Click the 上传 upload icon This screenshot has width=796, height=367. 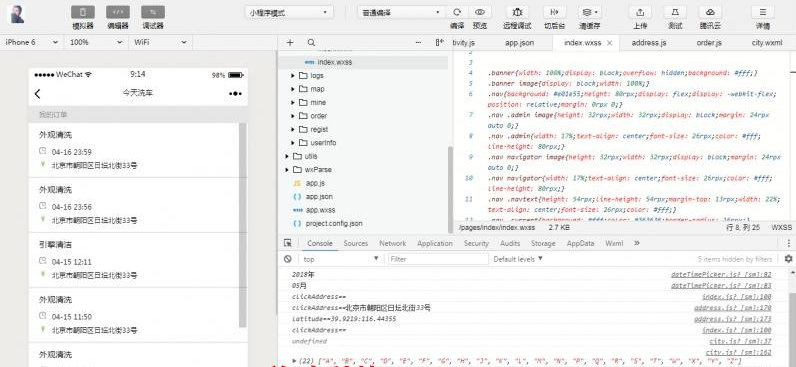pyautogui.click(x=640, y=12)
